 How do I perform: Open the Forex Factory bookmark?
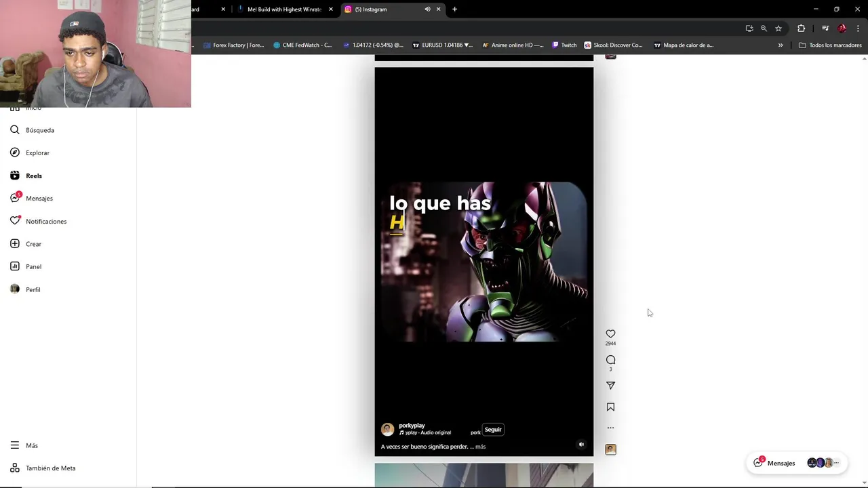pos(233,45)
